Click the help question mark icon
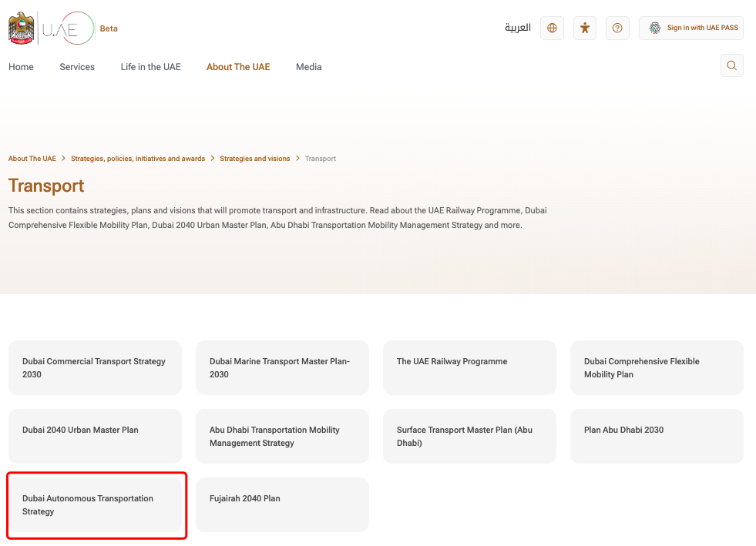756x546 pixels. click(x=617, y=28)
